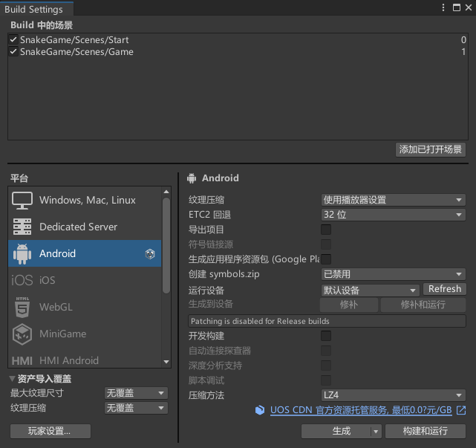Image resolution: width=476 pixels, height=448 pixels.
Task: Click the MiniGame controller cube icon
Action: [x=22, y=334]
